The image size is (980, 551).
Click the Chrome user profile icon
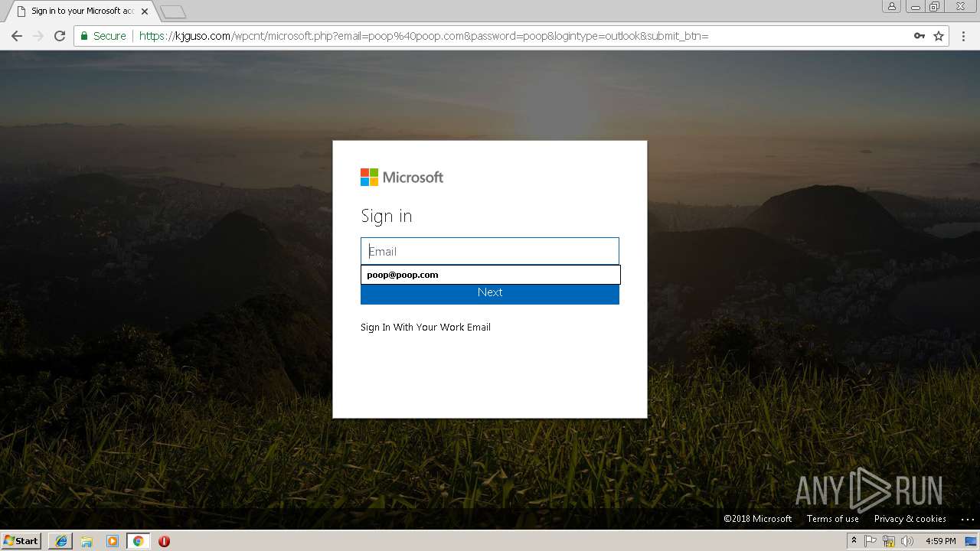coord(891,6)
